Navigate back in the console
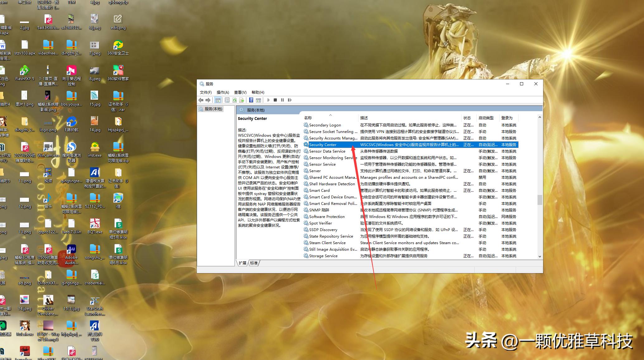The width and height of the screenshot is (644, 360). point(201,100)
